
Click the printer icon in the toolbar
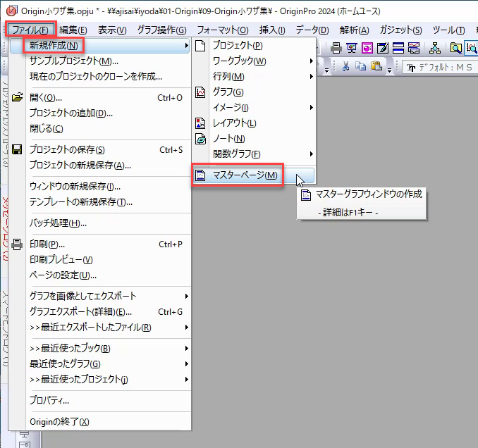click(x=336, y=48)
